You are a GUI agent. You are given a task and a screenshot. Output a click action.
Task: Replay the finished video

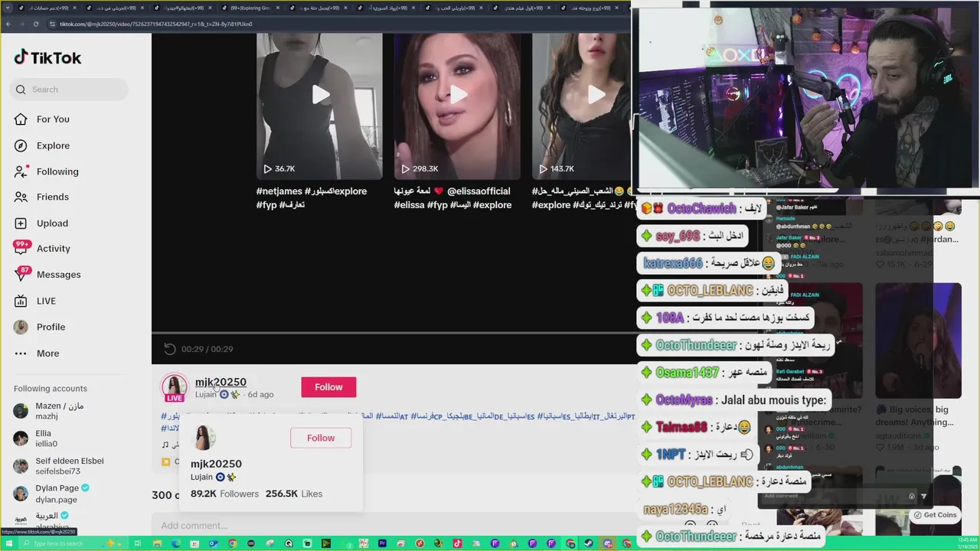170,349
